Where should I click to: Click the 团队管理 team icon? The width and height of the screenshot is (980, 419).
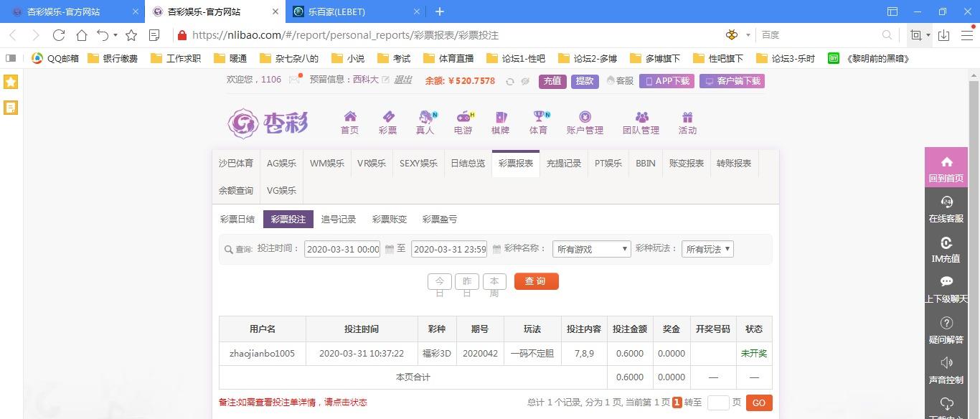coord(641,117)
